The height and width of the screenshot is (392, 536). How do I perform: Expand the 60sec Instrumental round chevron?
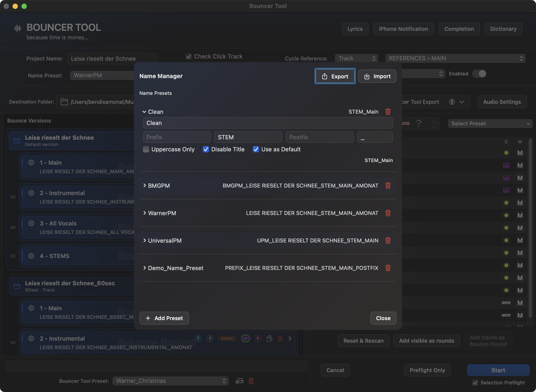pos(290,338)
